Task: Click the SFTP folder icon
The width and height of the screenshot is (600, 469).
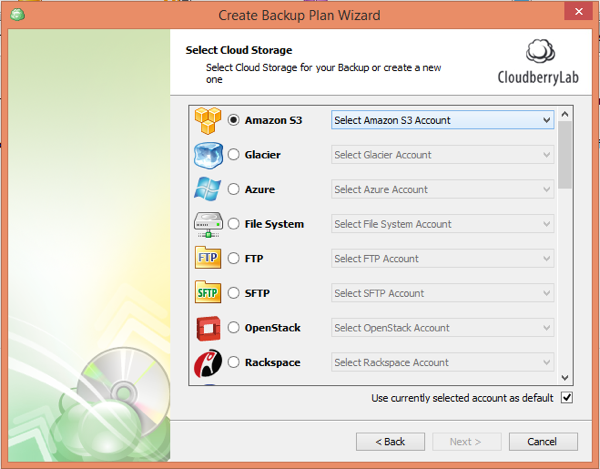Action: point(208,292)
